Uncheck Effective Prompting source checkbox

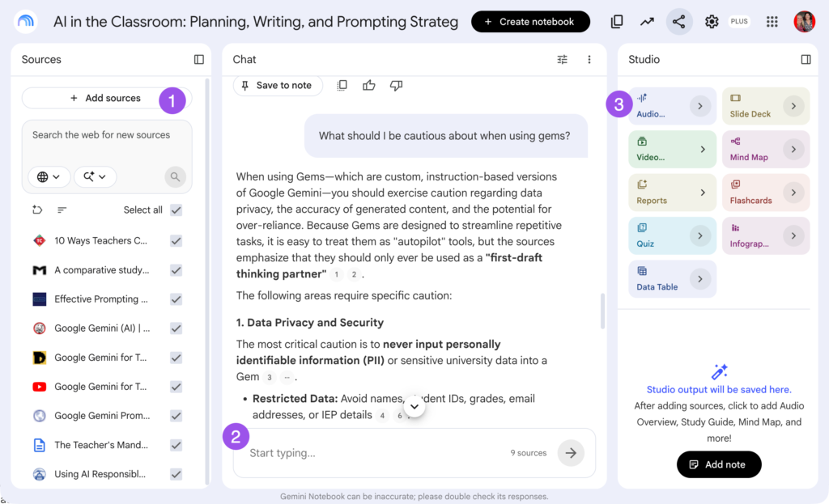[176, 299]
